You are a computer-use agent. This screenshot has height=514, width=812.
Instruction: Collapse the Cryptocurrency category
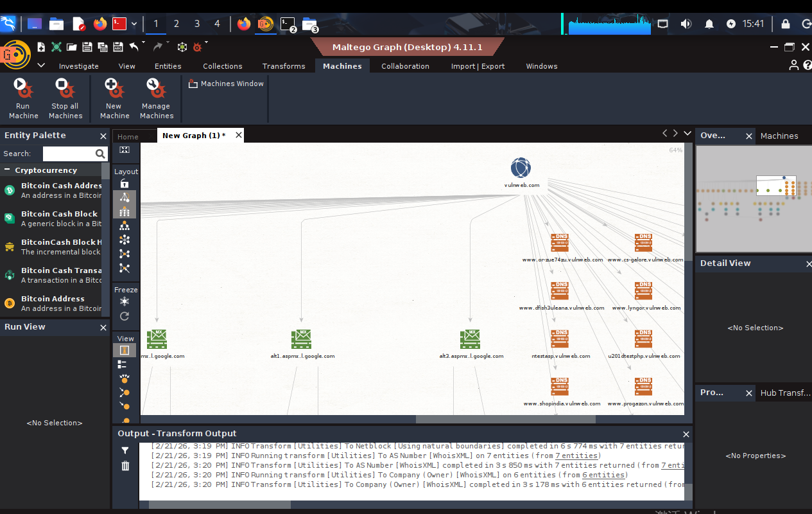point(7,170)
